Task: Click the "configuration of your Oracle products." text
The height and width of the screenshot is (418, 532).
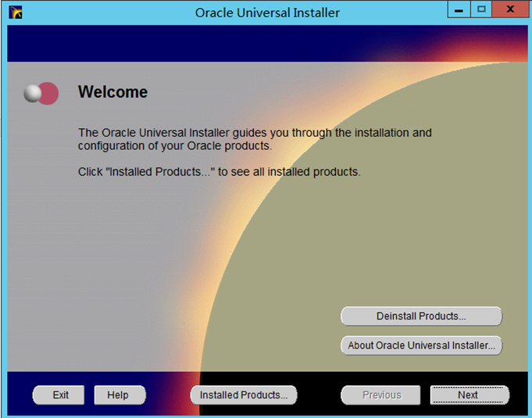Action: [x=175, y=146]
